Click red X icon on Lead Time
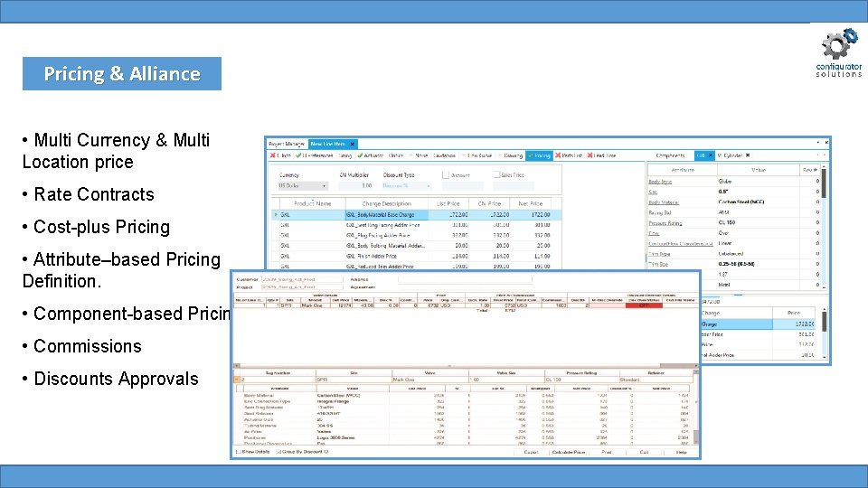The width and height of the screenshot is (868, 488). 590,155
